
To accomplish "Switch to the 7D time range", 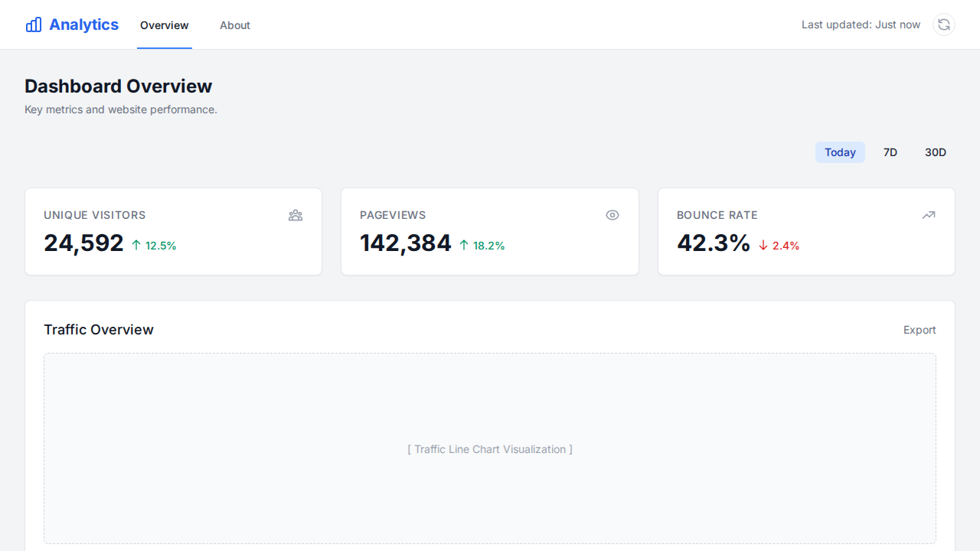I will point(890,152).
